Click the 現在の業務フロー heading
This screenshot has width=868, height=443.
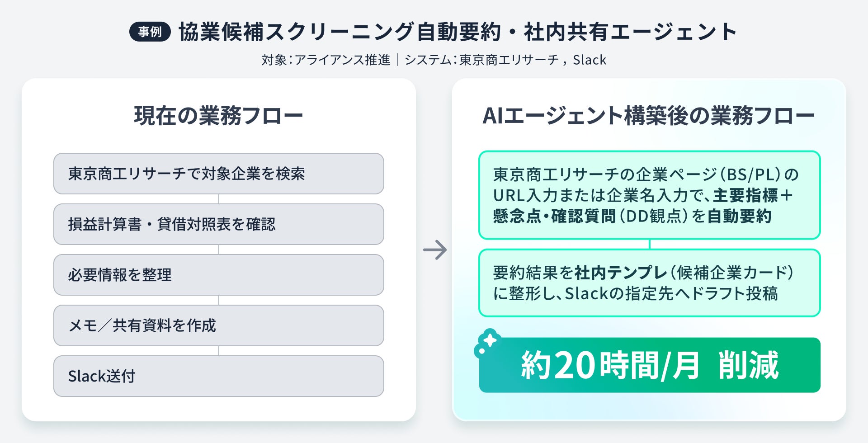click(x=219, y=116)
